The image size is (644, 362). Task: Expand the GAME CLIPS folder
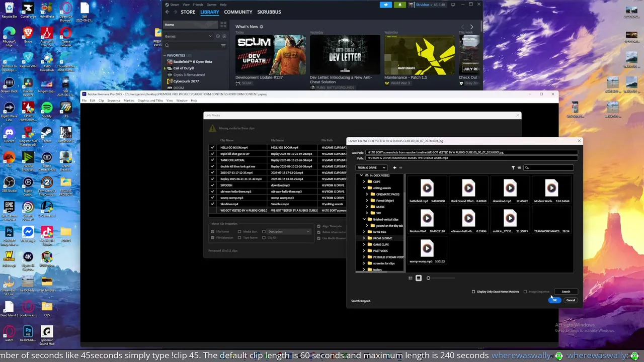click(364, 244)
